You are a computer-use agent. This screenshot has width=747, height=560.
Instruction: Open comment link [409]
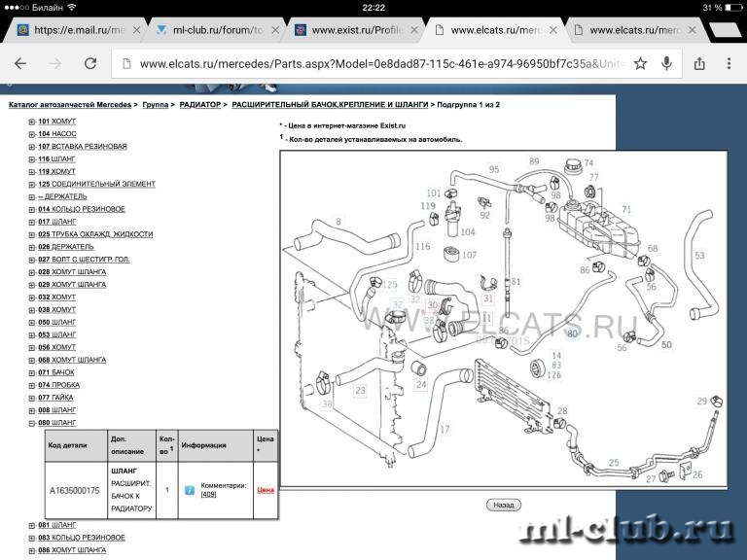(208, 495)
